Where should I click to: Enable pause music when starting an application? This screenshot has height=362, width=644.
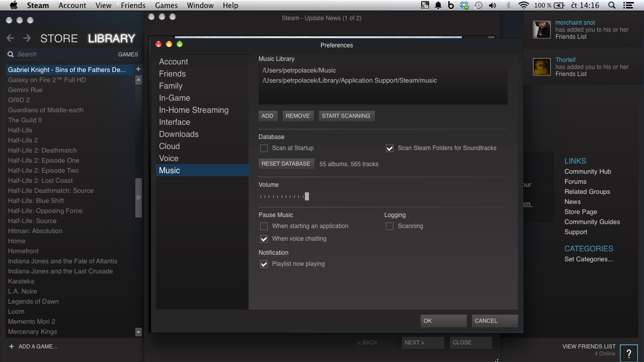[264, 226]
